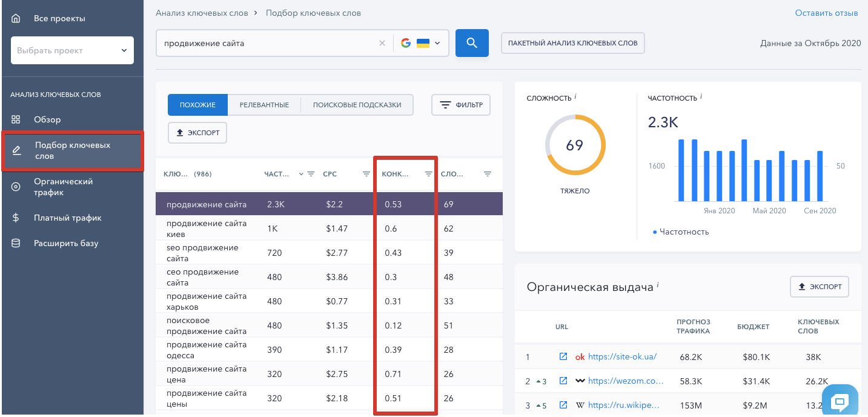Click the database icon beside Расширить базу
The height and width of the screenshot is (417, 868).
tap(16, 243)
